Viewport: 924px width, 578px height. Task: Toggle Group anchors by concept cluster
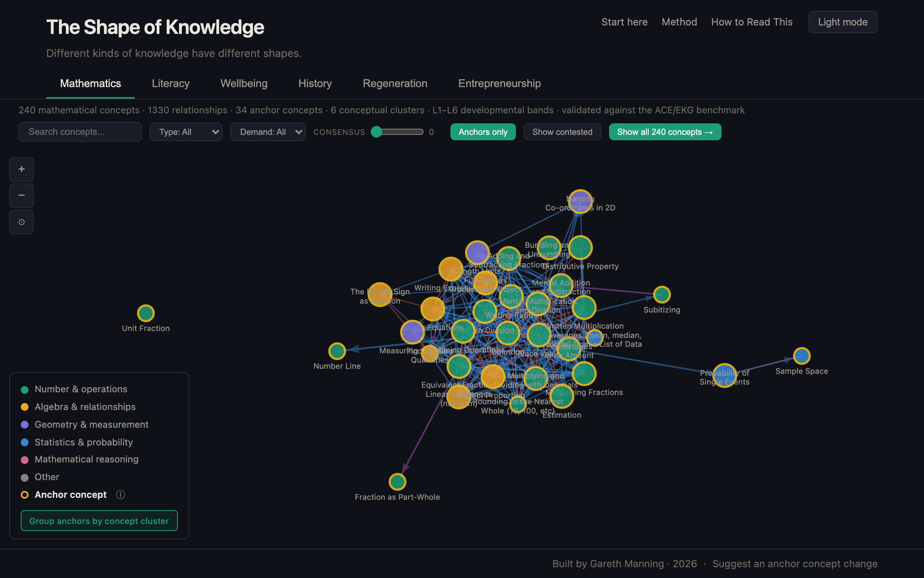[x=99, y=521]
